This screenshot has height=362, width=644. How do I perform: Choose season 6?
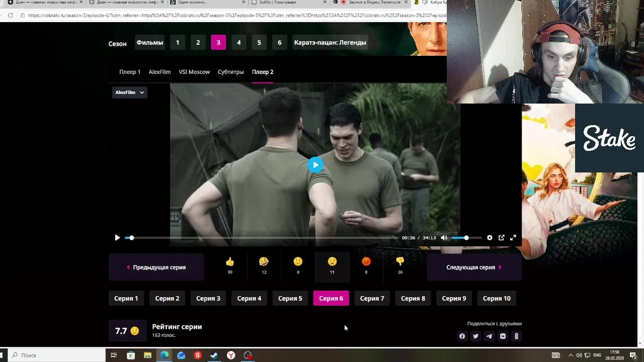pos(280,43)
